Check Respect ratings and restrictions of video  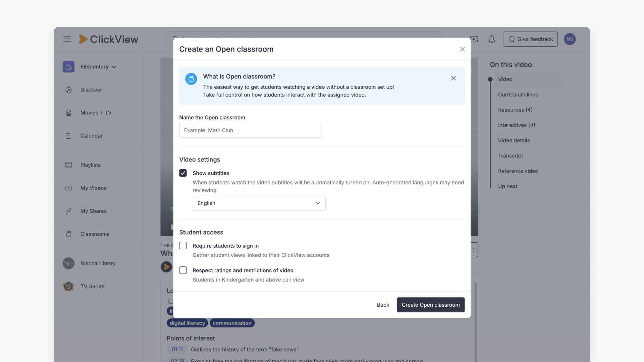[183, 270]
